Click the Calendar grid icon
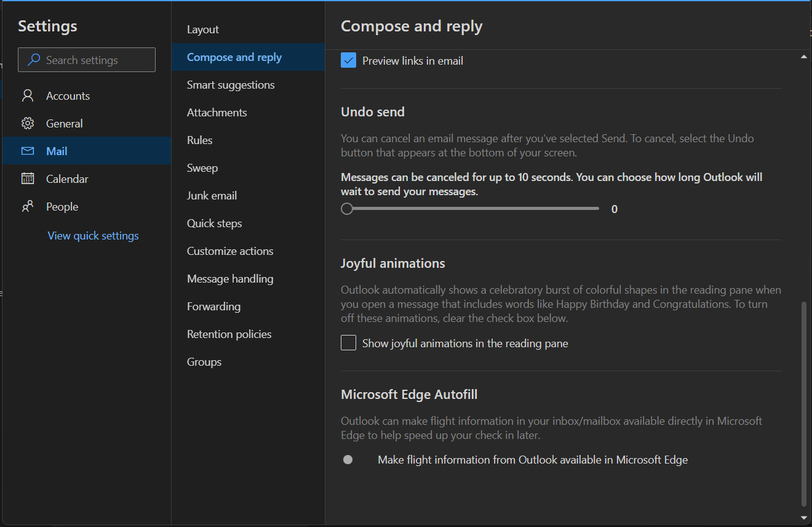Screen dimensions: 812x527 tap(28, 179)
